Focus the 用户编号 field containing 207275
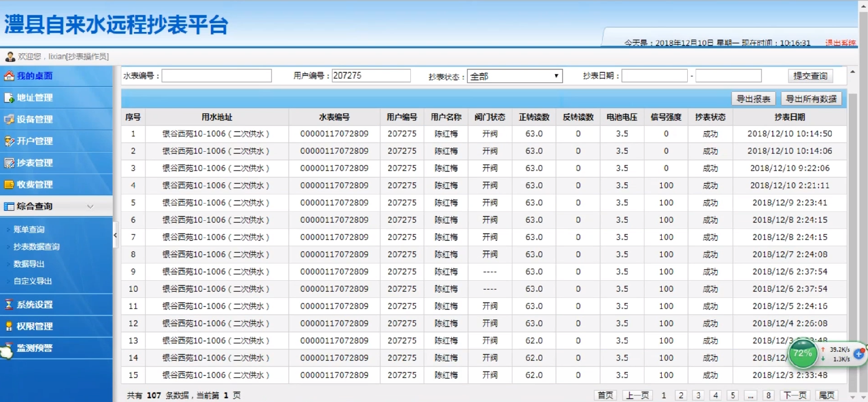 [x=371, y=76]
